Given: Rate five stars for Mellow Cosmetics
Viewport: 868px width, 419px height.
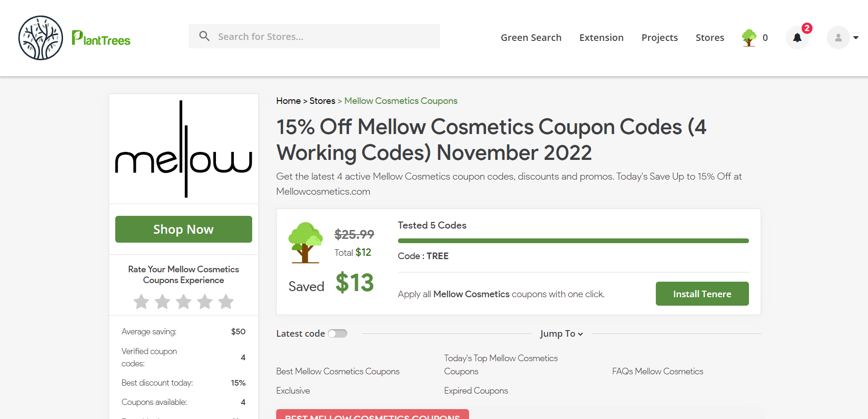Looking at the screenshot, I should [x=226, y=301].
